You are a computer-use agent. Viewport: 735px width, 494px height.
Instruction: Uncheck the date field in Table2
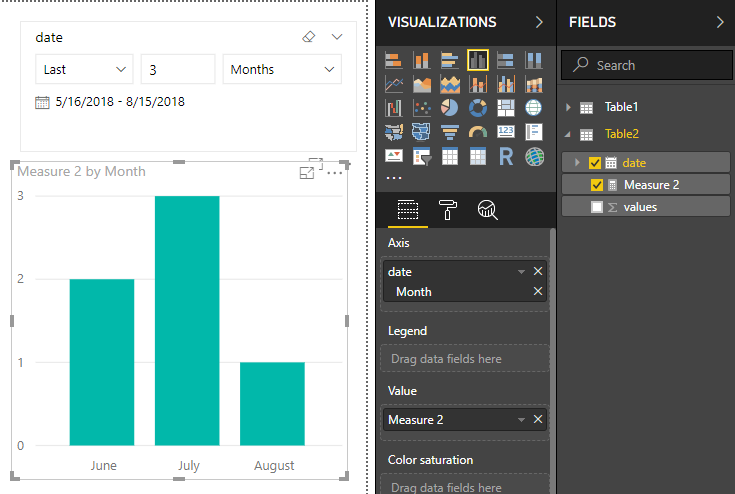tap(595, 163)
